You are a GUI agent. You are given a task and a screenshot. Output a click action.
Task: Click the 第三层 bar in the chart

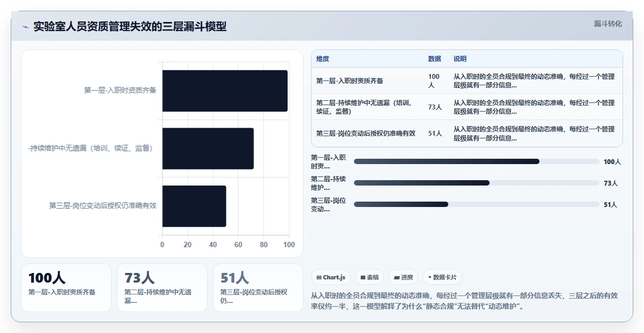click(x=194, y=206)
